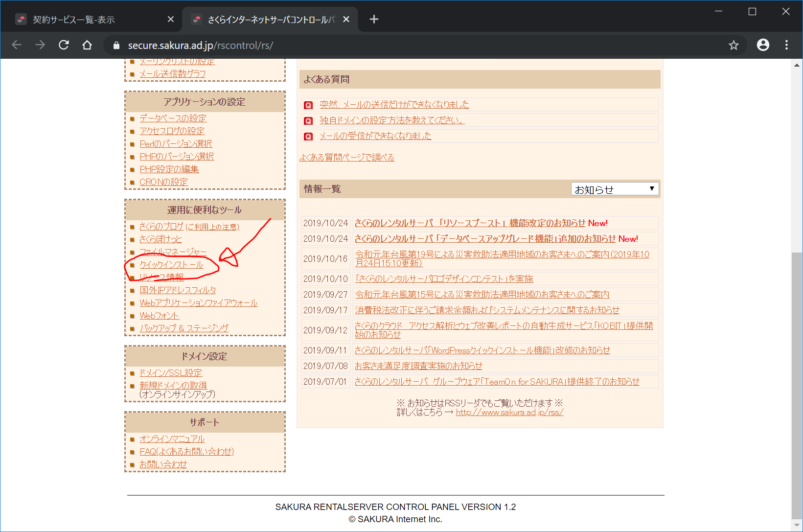Open よくある質問ページで調べる link
This screenshot has width=803, height=532.
(x=347, y=157)
